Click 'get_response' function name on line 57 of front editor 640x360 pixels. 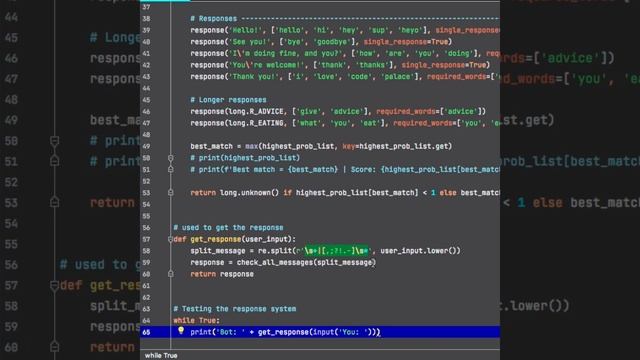(x=216, y=239)
